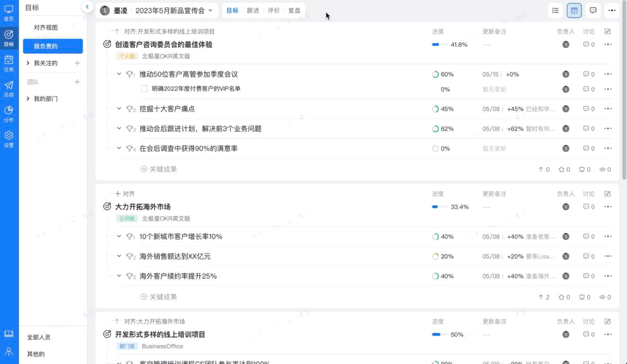Viewport: 627px width, 364px height.
Task: Switch to the 复盘 tab
Action: tap(294, 11)
